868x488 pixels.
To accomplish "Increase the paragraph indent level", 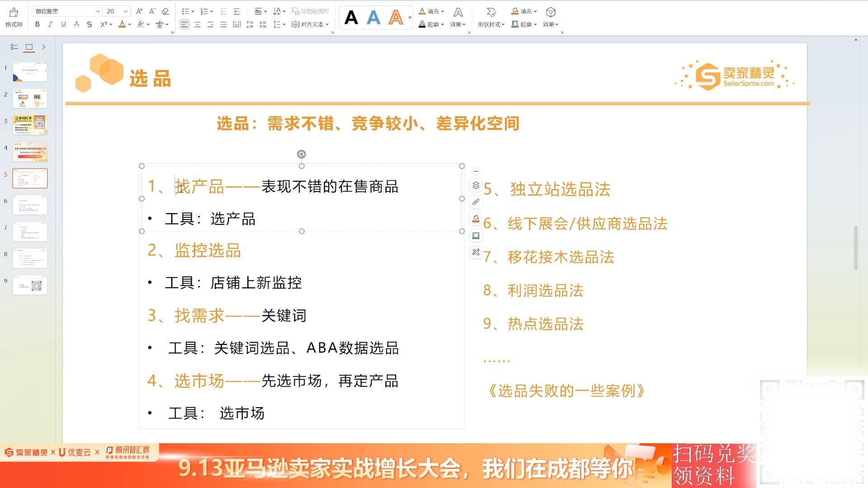I will click(236, 11).
